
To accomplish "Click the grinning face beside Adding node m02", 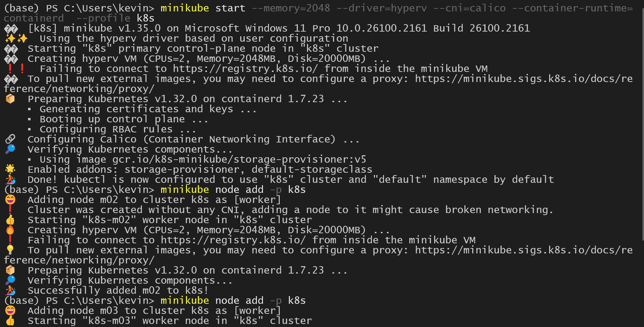I will [10, 200].
